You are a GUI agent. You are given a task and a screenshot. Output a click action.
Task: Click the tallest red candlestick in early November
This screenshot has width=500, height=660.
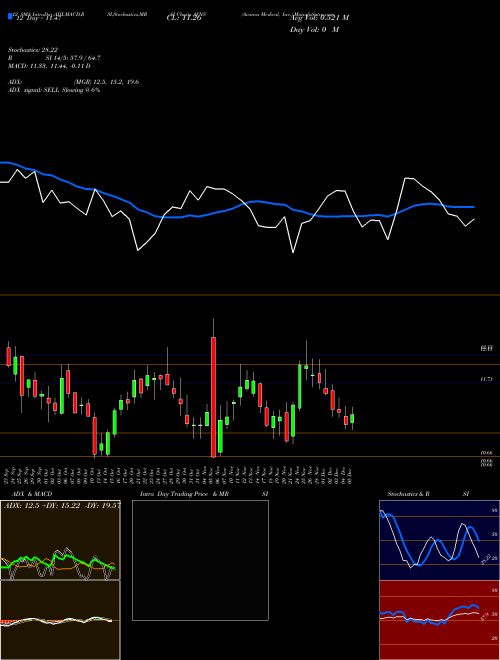pos(213,397)
